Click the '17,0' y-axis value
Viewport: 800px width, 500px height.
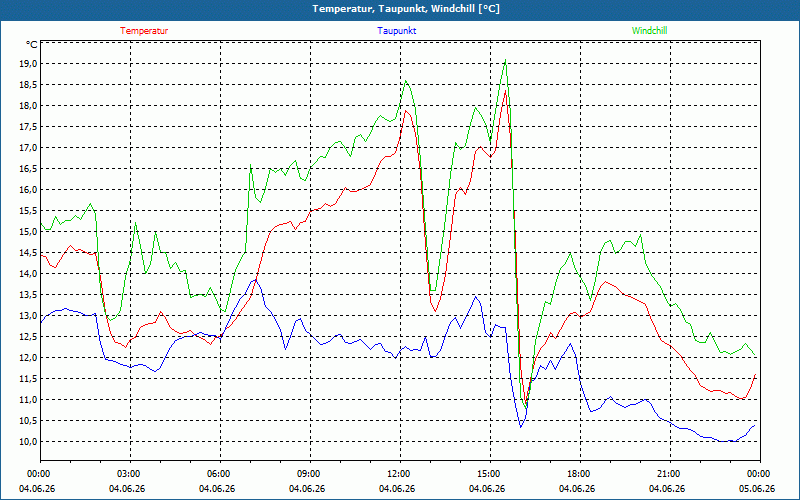click(x=28, y=148)
